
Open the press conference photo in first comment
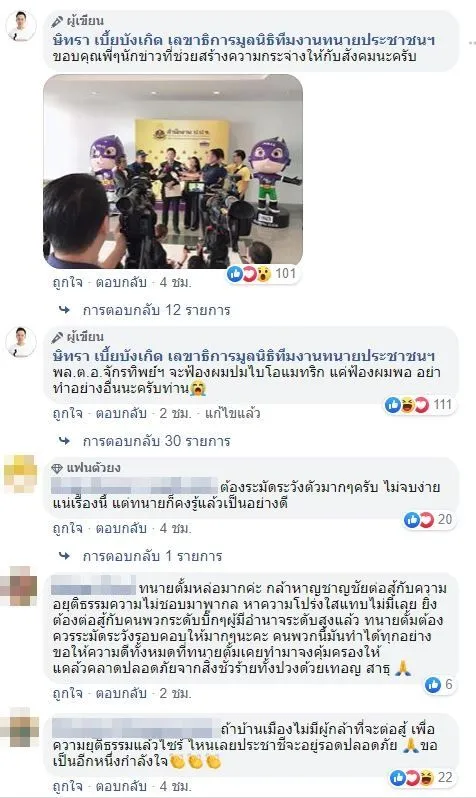click(x=173, y=171)
